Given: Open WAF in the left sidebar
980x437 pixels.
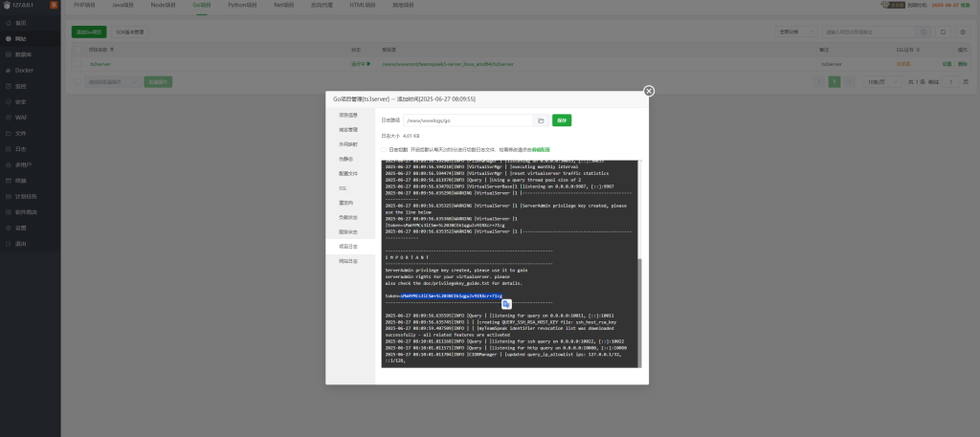Looking at the screenshot, I should (x=21, y=117).
